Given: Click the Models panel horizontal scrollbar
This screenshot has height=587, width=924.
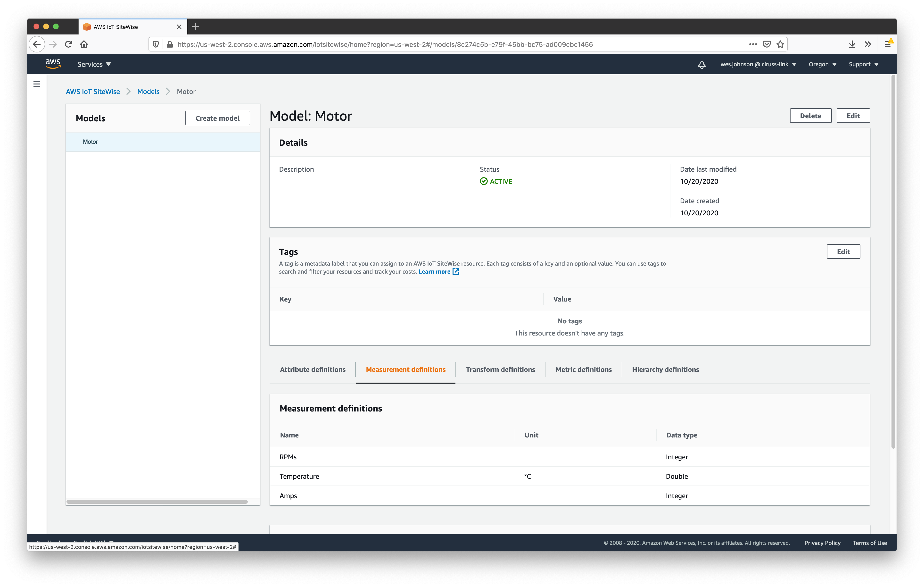Looking at the screenshot, I should tap(157, 501).
